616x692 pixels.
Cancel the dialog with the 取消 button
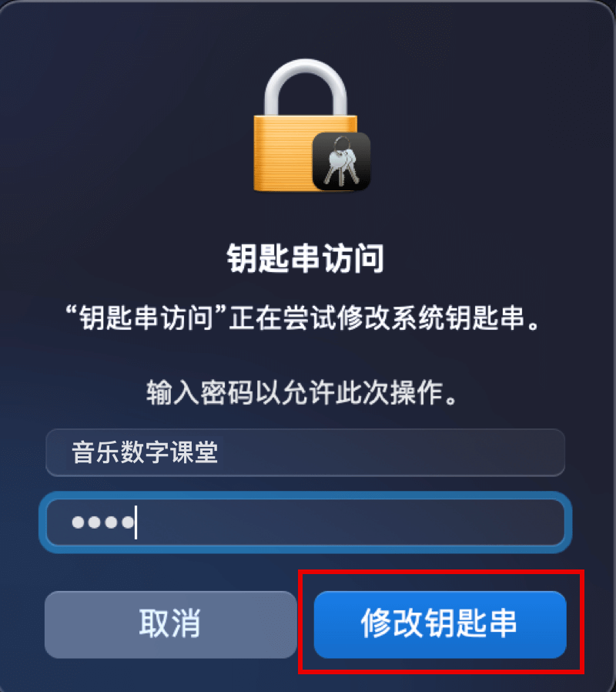click(170, 624)
